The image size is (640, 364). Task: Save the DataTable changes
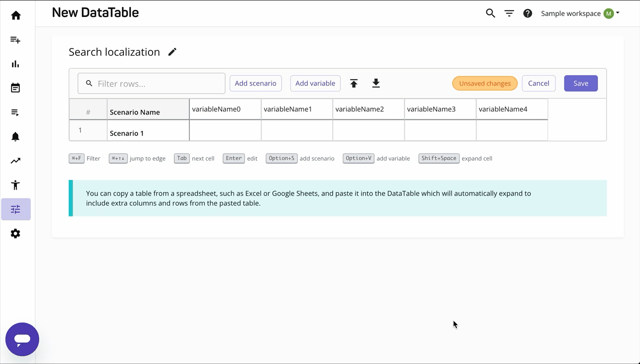click(580, 83)
